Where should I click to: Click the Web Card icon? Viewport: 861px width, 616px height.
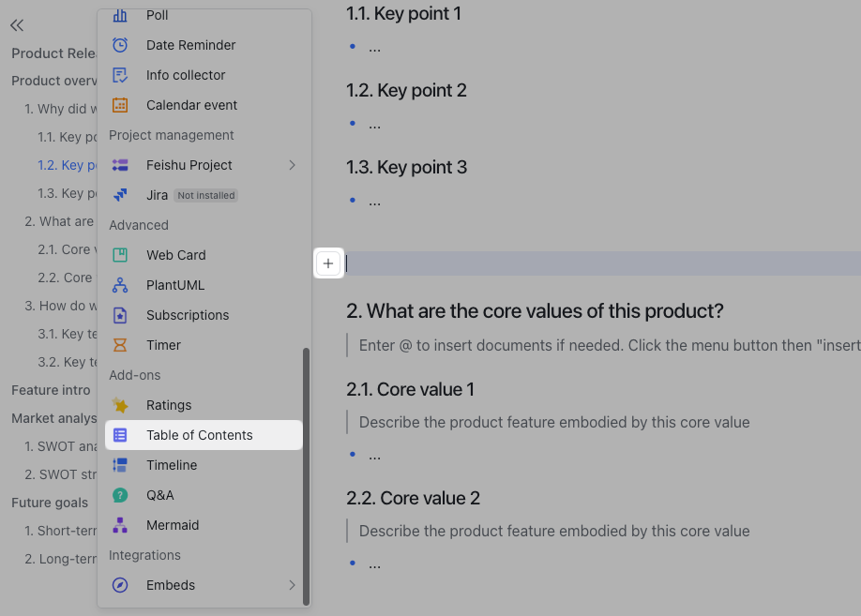point(120,255)
